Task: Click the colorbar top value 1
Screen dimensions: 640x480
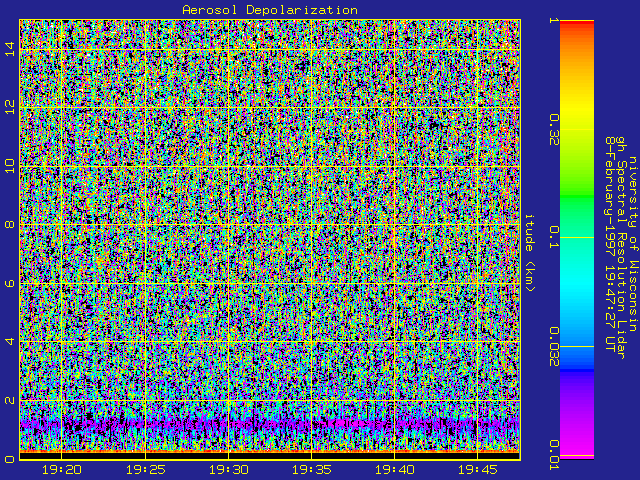Action: pyautogui.click(x=554, y=20)
